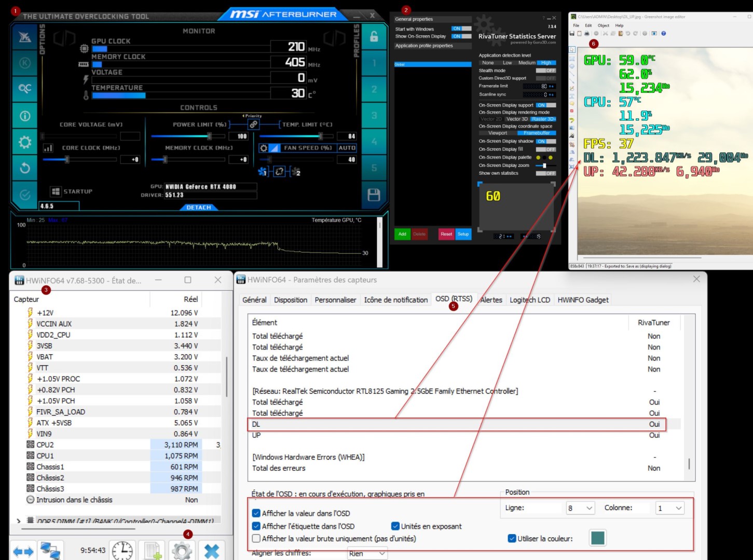Open the Ligne dropdown showing 8
The image size is (753, 560).
pos(580,508)
